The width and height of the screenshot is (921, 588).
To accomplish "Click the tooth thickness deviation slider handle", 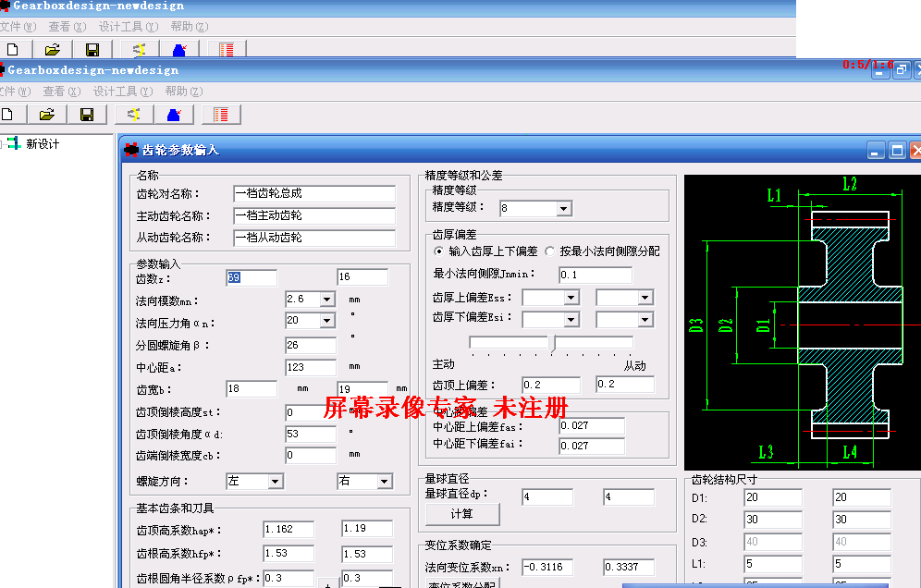I will pos(552,344).
